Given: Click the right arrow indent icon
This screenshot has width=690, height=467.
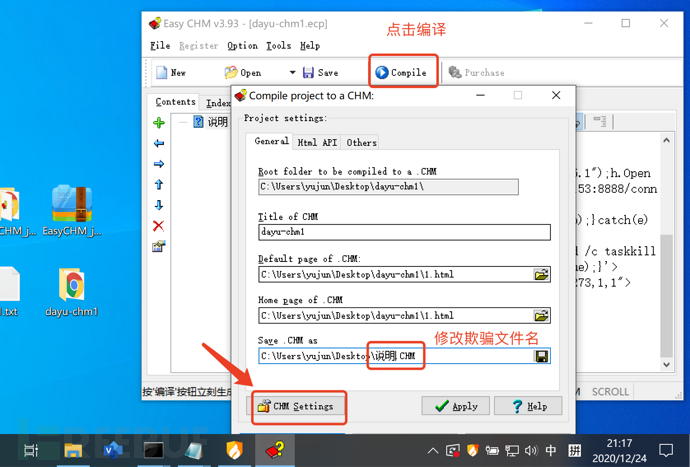Looking at the screenshot, I should (159, 164).
